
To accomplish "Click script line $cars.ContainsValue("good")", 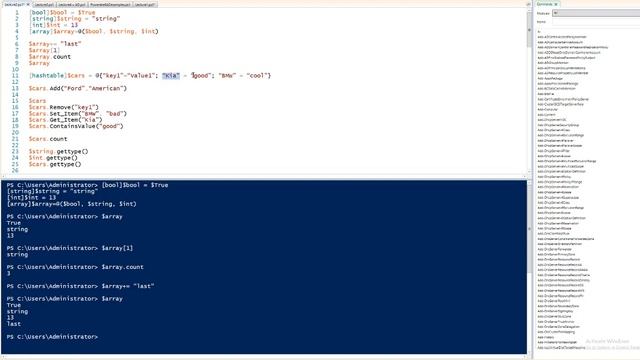I will [x=76, y=126].
